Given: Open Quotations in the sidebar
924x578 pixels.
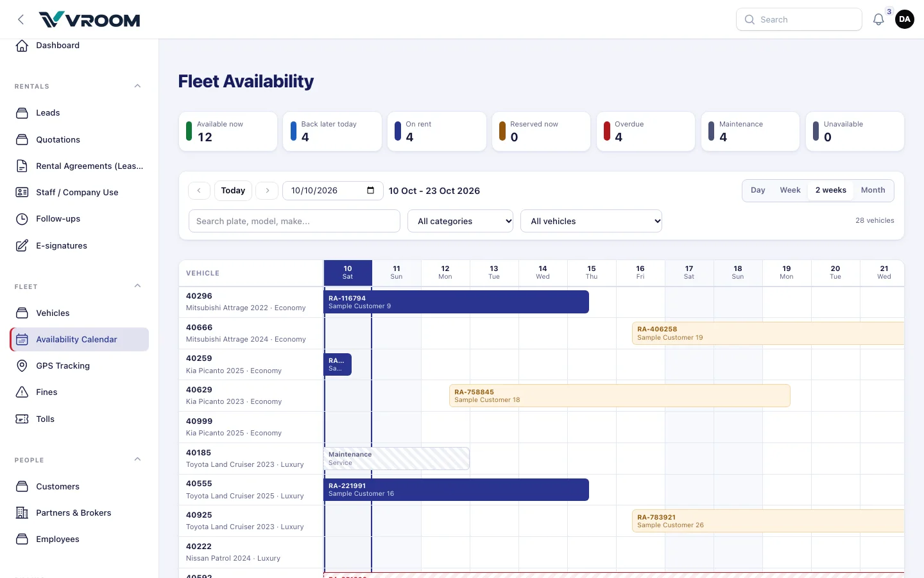Looking at the screenshot, I should coord(80,139).
